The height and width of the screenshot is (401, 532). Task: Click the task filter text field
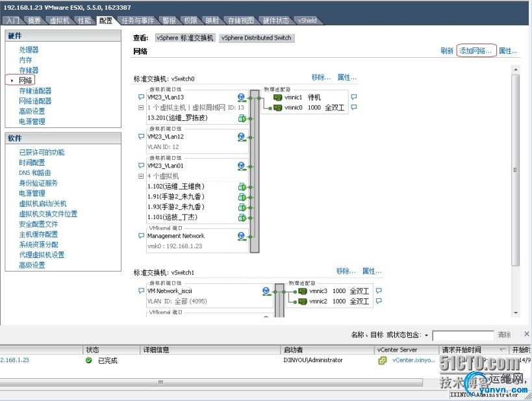click(463, 335)
